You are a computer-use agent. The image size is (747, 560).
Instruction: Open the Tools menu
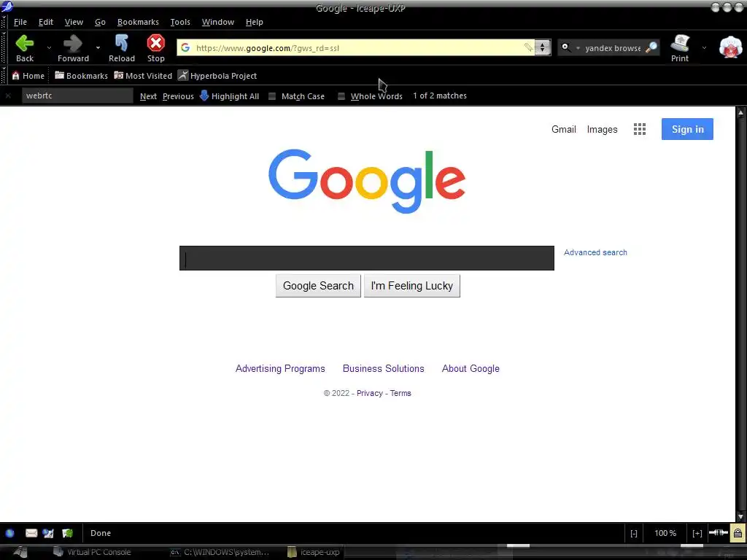click(180, 22)
